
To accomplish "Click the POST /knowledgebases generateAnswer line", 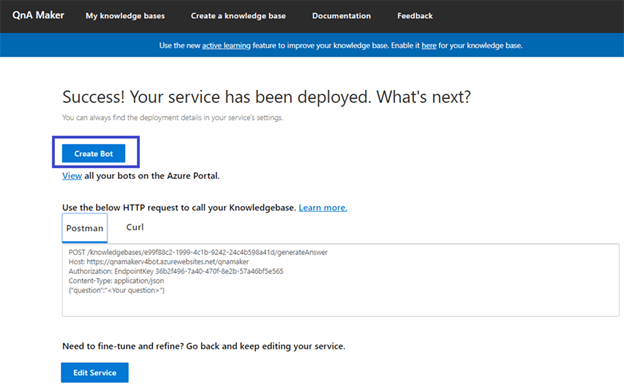I will [198, 252].
